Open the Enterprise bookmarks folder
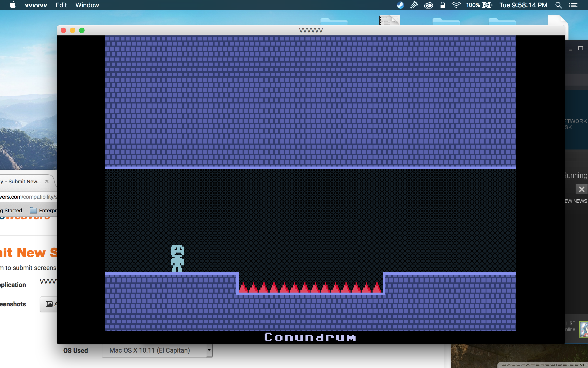This screenshot has width=588, height=368. point(43,210)
